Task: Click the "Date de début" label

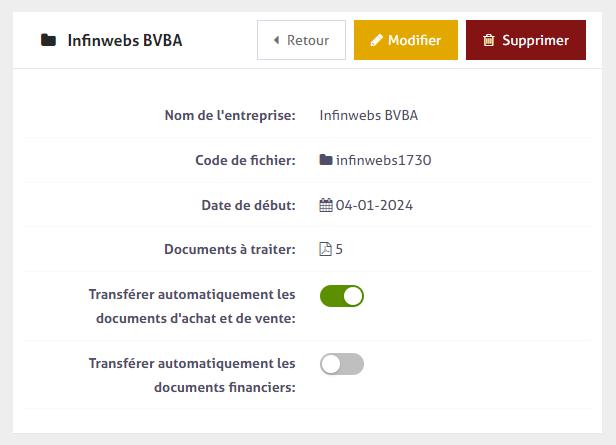Action: pos(248,205)
